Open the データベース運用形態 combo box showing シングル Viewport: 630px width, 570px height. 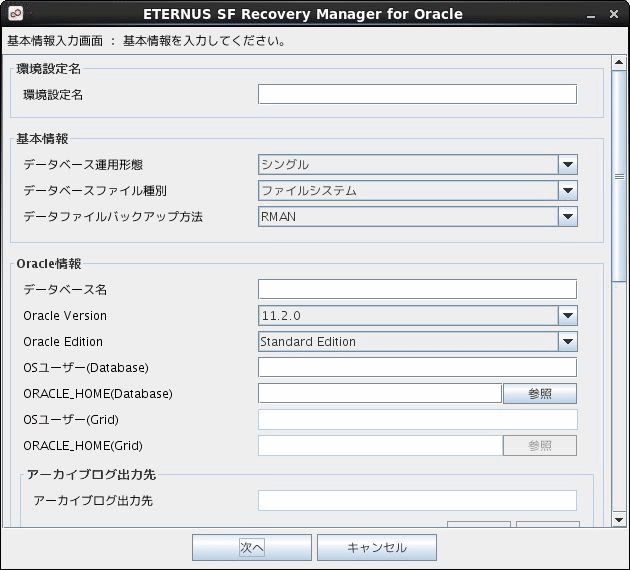tap(417, 165)
